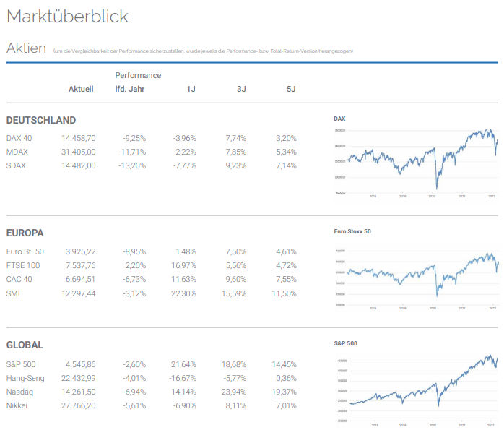Select the 1J performance column header

pos(191,89)
